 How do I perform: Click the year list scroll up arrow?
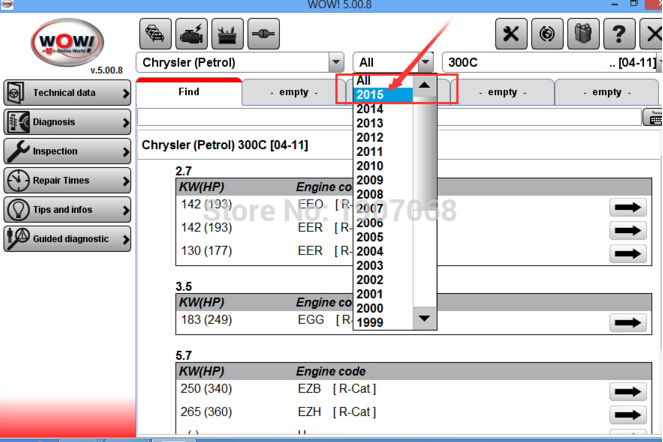(x=425, y=85)
